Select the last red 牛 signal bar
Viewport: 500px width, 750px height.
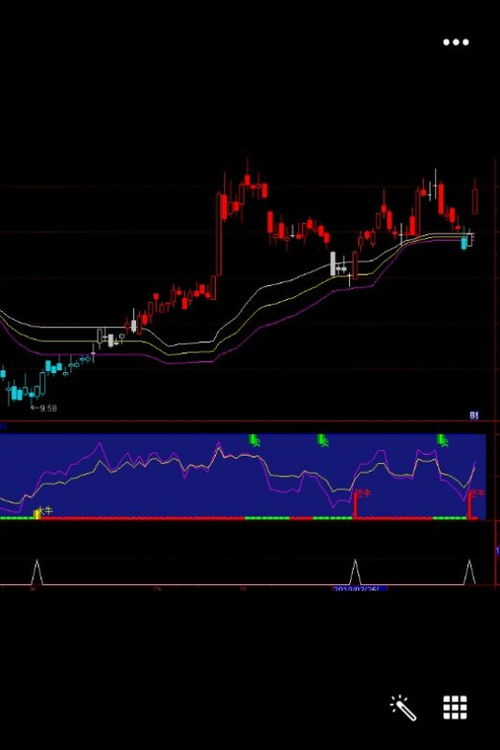470,504
